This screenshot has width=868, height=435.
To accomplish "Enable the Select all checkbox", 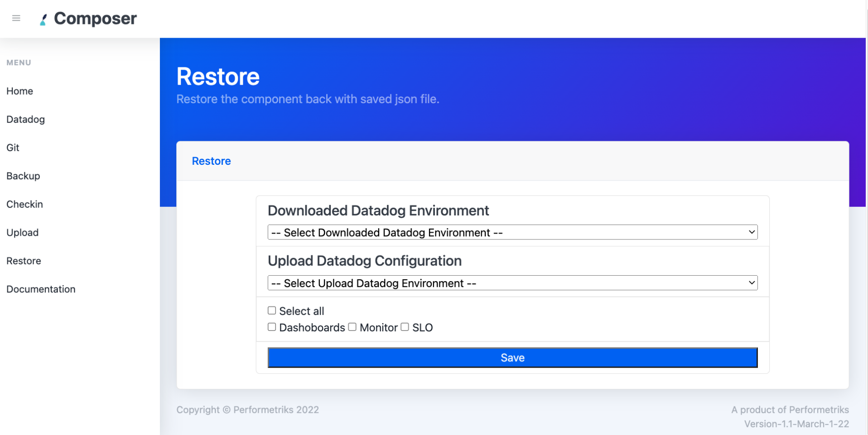I will point(272,310).
